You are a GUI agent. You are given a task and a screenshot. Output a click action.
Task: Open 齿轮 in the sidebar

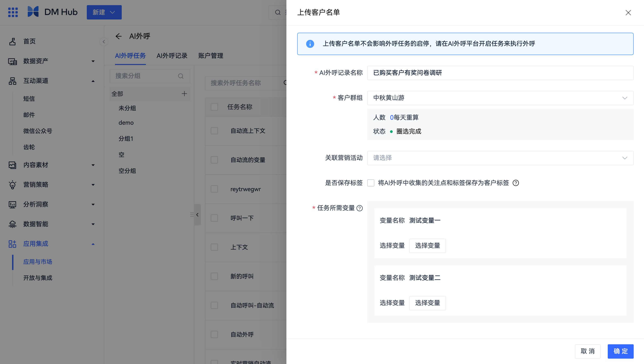29,147
